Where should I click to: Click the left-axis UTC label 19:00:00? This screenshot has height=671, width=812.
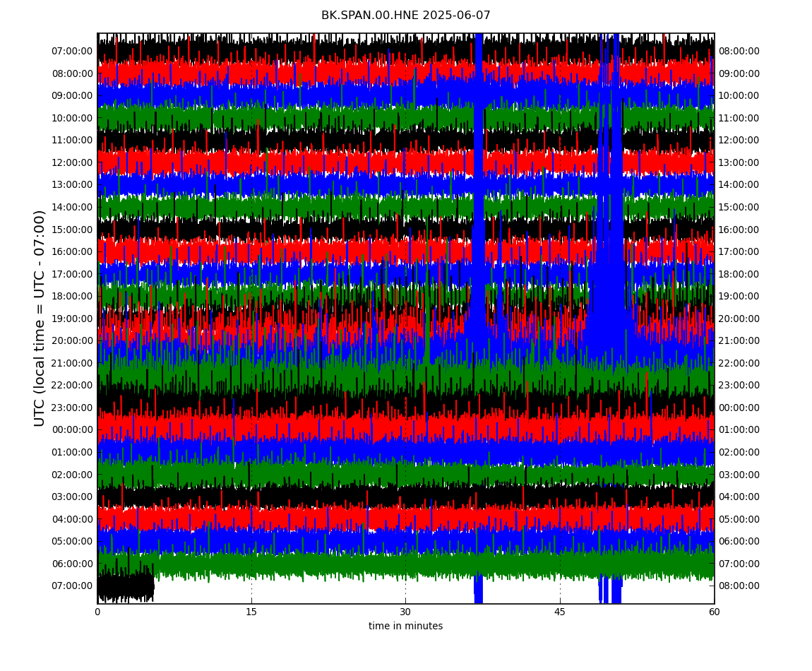pos(72,319)
